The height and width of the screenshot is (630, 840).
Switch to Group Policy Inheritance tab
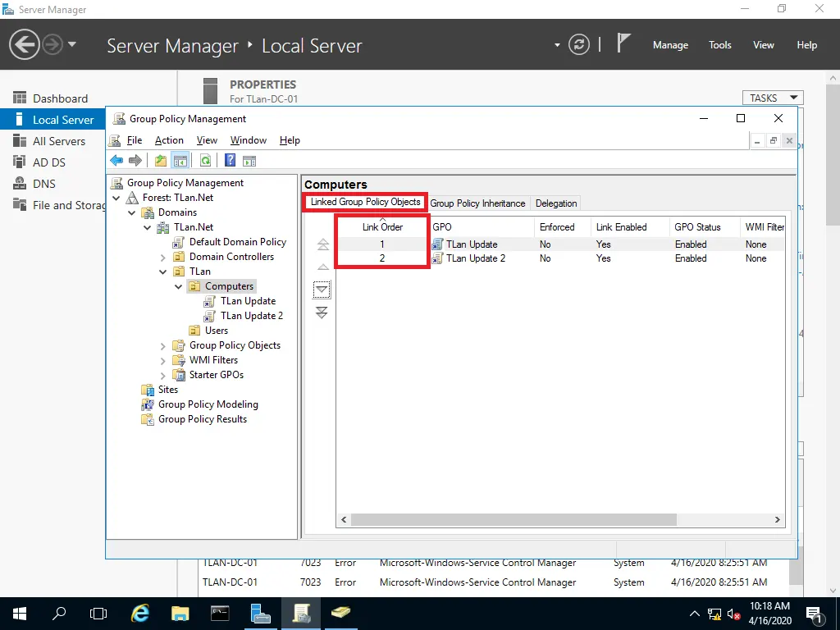tap(477, 203)
